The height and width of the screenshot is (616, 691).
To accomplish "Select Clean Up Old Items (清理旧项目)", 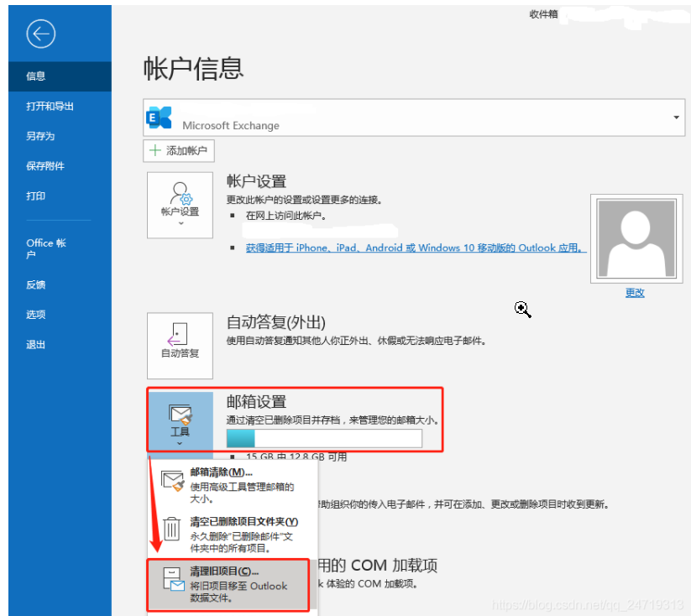I will (x=228, y=584).
